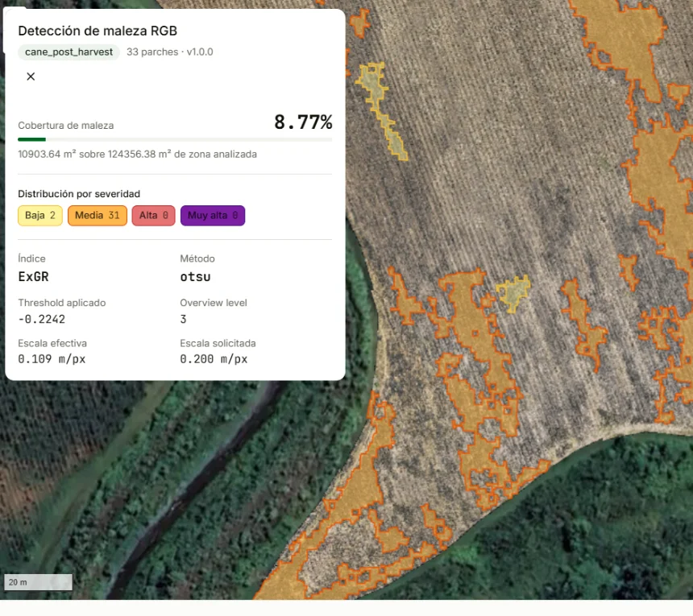Click the Cobertura de maleza progress bar
The height and width of the screenshot is (616, 693).
175,139
